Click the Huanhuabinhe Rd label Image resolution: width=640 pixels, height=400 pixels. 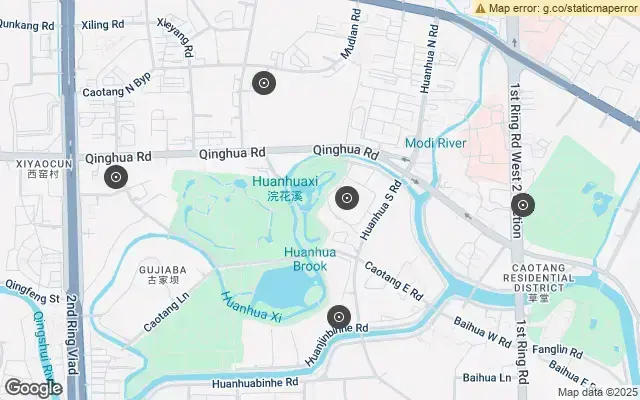pyautogui.click(x=255, y=383)
